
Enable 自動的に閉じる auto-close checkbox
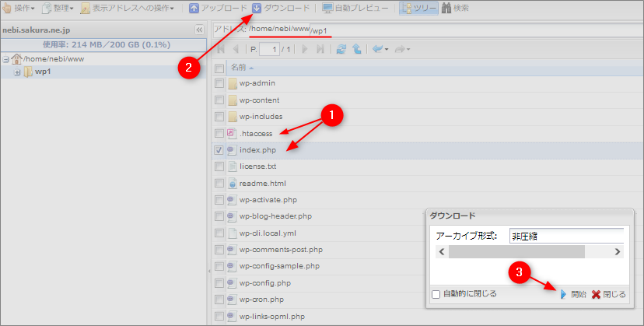(x=436, y=294)
